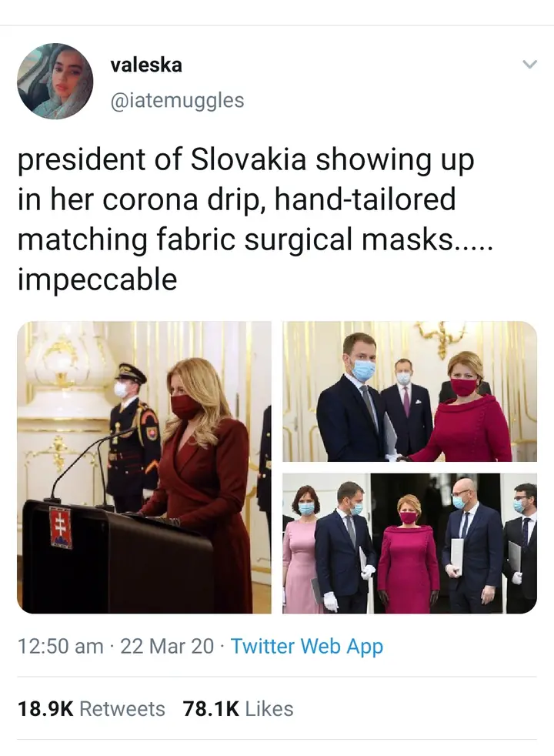Expand the tweet options chevron
The width and height of the screenshot is (554, 756).
coord(529,64)
